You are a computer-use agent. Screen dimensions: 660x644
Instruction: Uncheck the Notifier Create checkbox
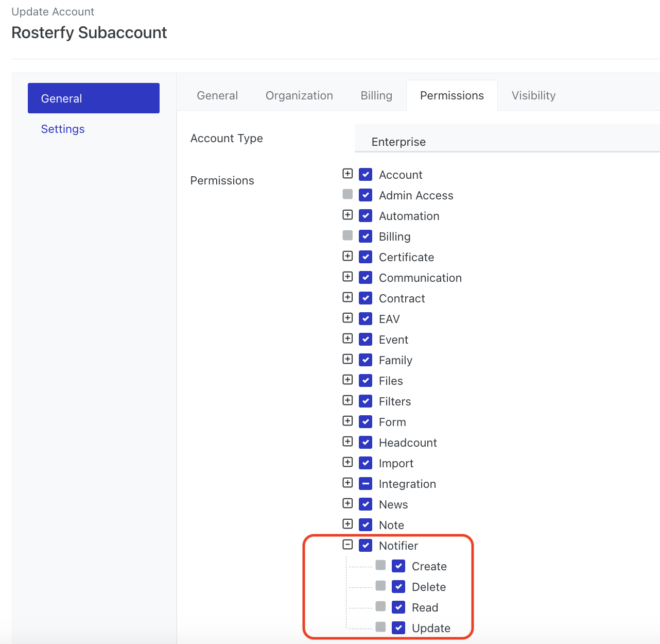(398, 566)
